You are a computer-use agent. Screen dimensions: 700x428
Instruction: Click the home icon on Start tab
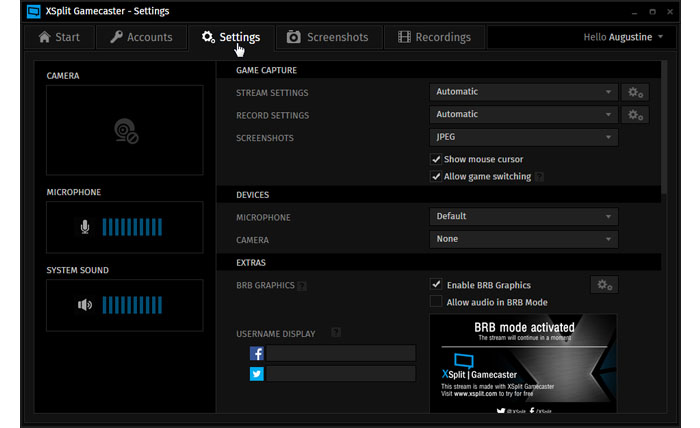pos(44,37)
